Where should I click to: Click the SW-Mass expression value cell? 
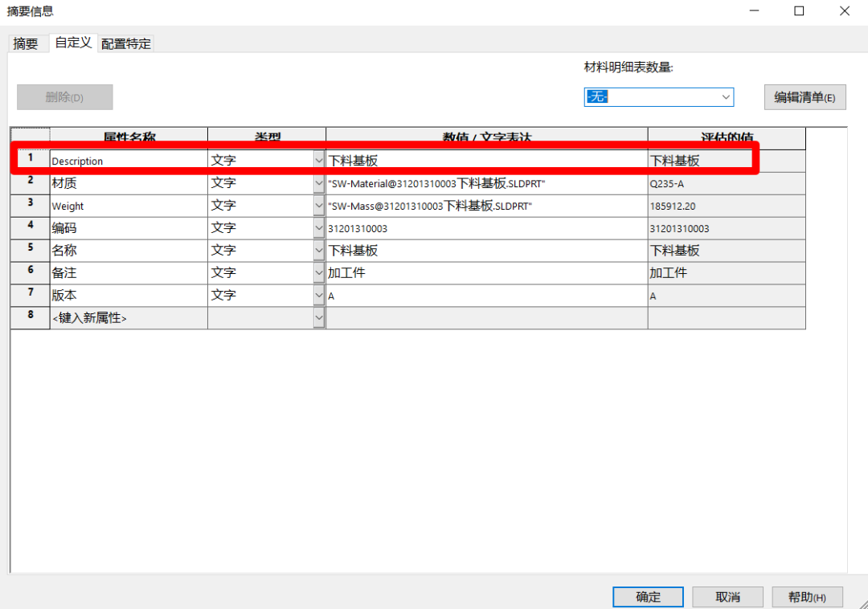pos(486,206)
